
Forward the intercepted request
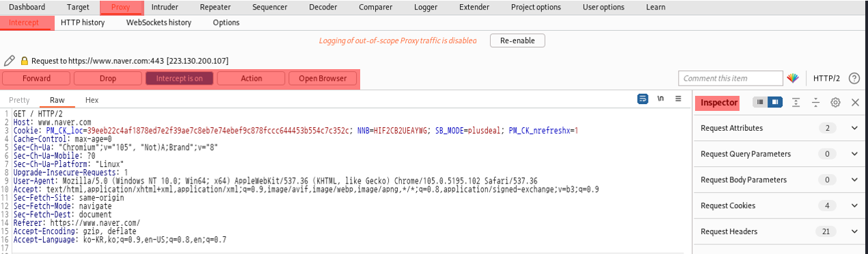pos(36,78)
